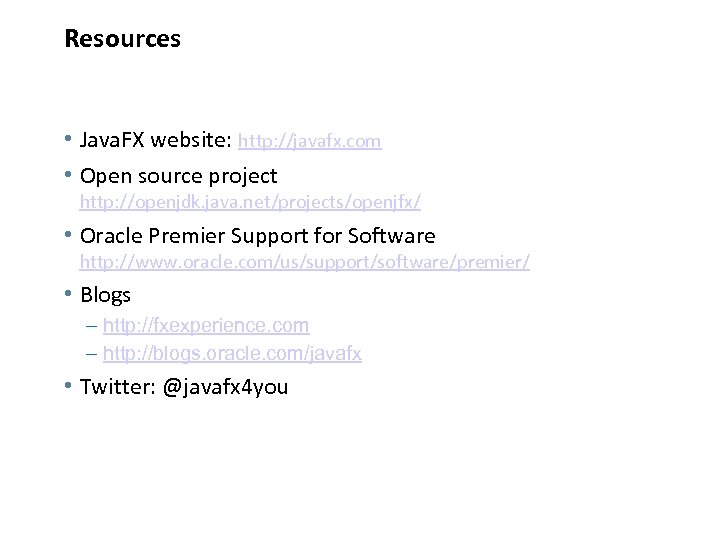The width and height of the screenshot is (720, 540).
Task: Click the 'Open source project' bullet text
Action: click(178, 177)
